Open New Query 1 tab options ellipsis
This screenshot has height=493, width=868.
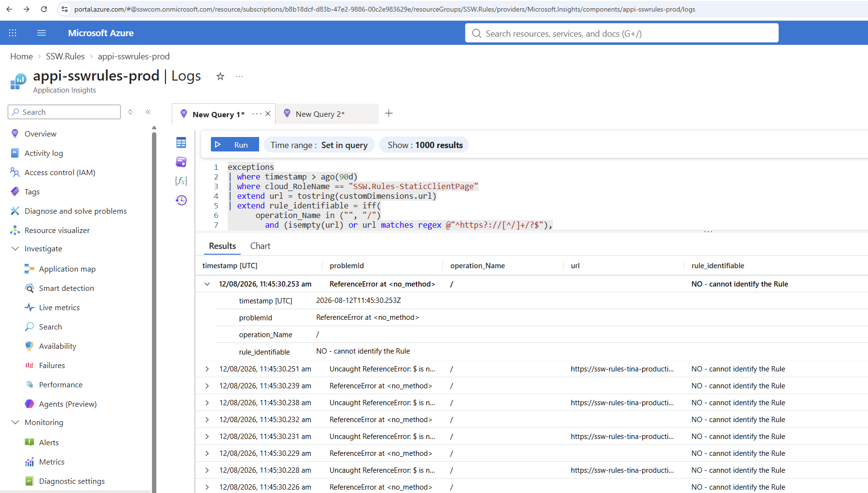257,114
